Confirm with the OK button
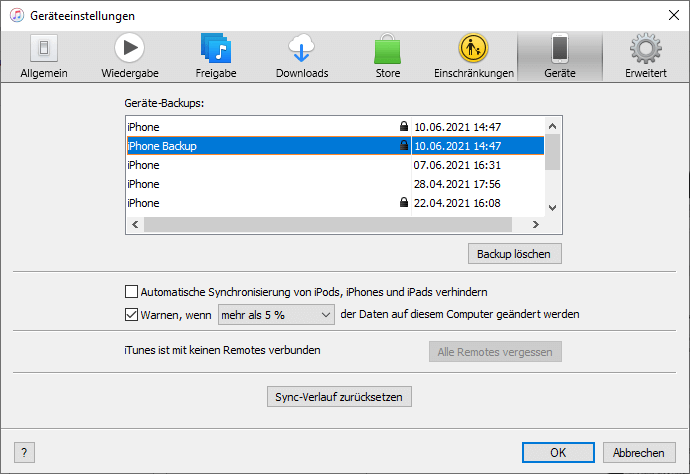The width and height of the screenshot is (690, 474). 558,452
